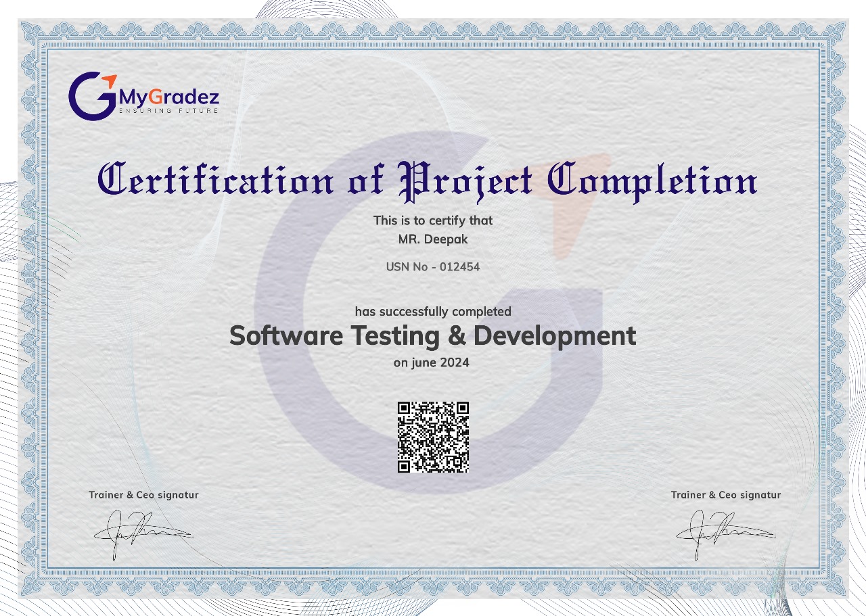Click the MyGradez brand name text
Viewport: 866px width, 616px height.
click(x=169, y=98)
